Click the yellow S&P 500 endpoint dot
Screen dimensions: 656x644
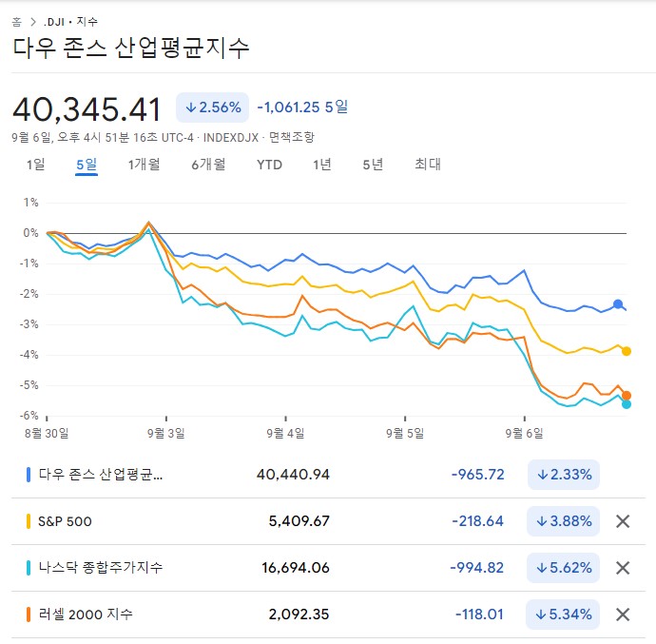[627, 351]
